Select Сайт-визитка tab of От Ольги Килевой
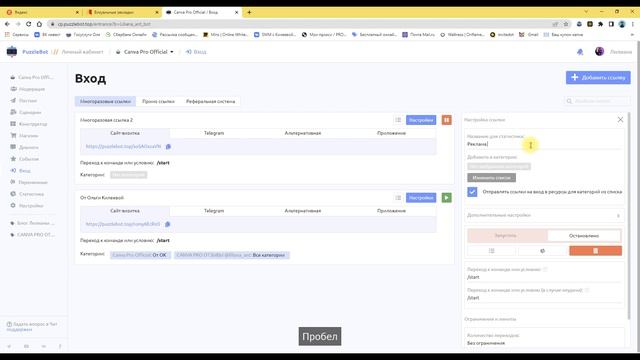Viewport: 640px width, 360px height. pyautogui.click(x=125, y=211)
